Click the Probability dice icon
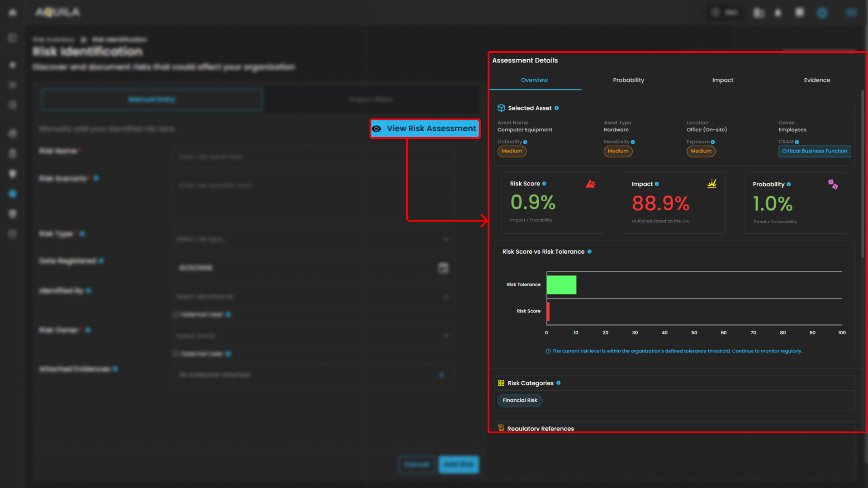 coord(833,184)
